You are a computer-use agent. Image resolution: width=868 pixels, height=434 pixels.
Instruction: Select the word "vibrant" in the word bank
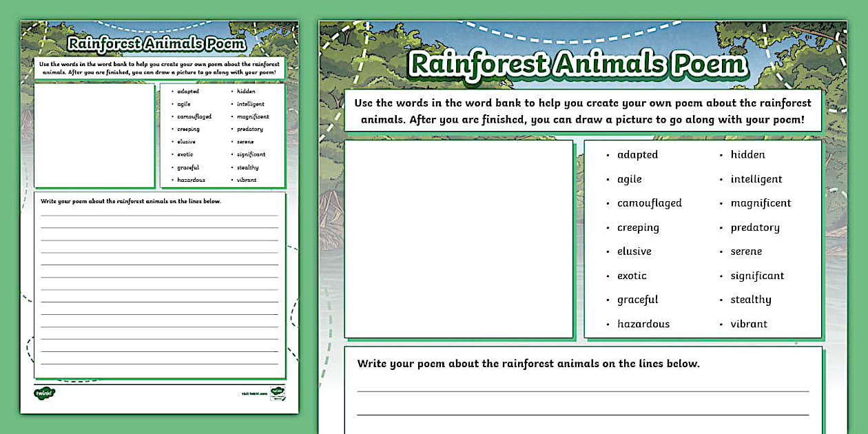pos(748,323)
